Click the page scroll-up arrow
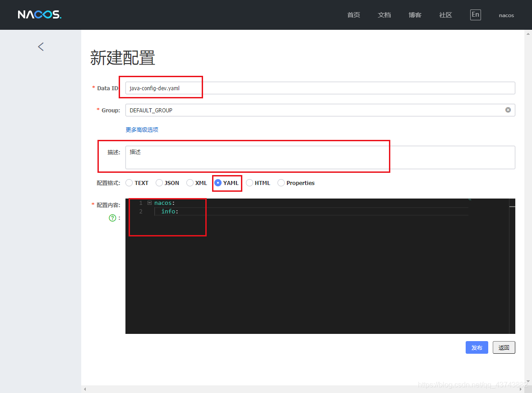The width and height of the screenshot is (532, 393). pyautogui.click(x=528, y=33)
